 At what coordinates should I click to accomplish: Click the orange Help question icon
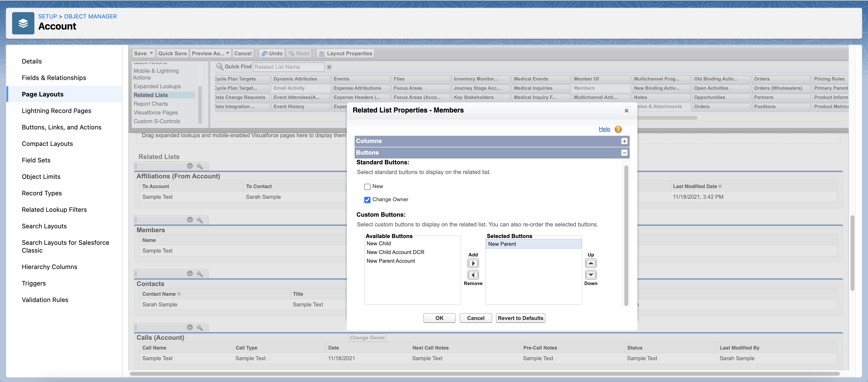(618, 129)
